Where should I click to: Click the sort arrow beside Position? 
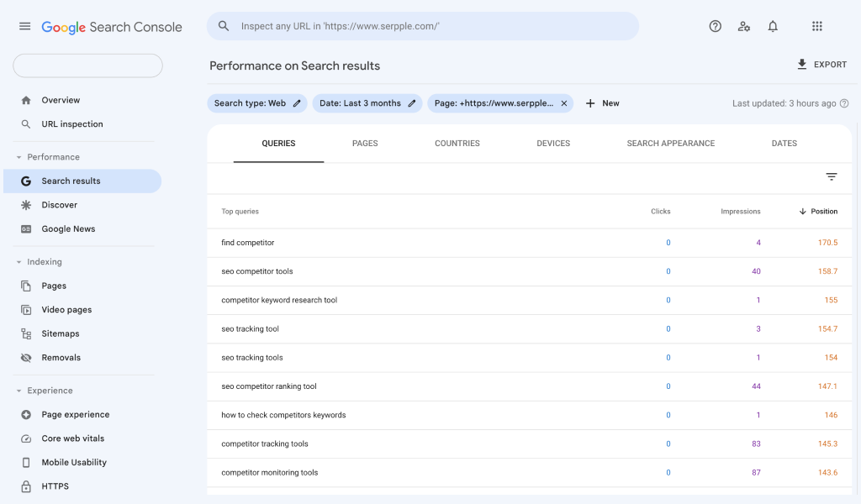803,211
